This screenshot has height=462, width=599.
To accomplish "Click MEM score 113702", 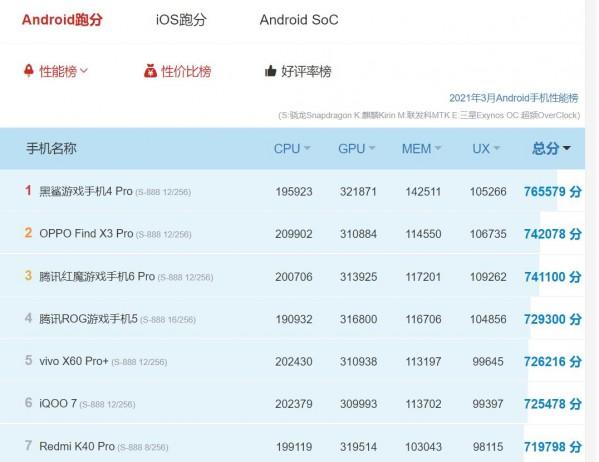I will click(423, 404).
